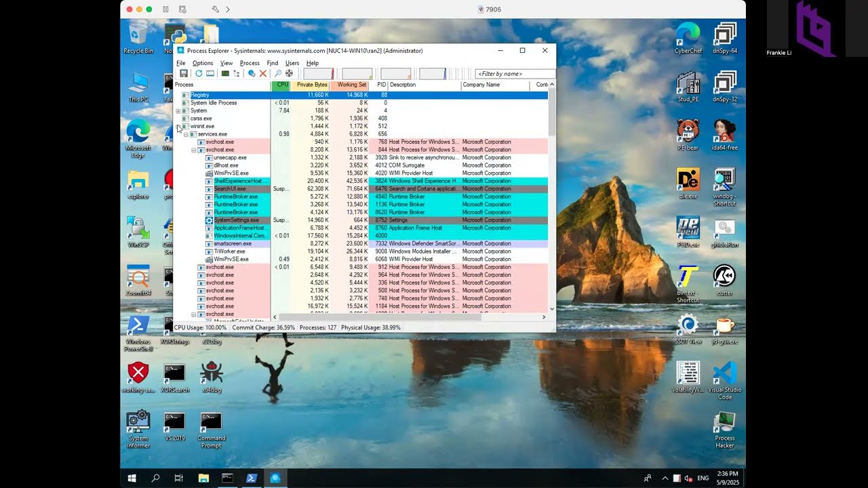The image size is (868, 488).
Task: Open Process Hacker desktop icon
Action: (725, 430)
